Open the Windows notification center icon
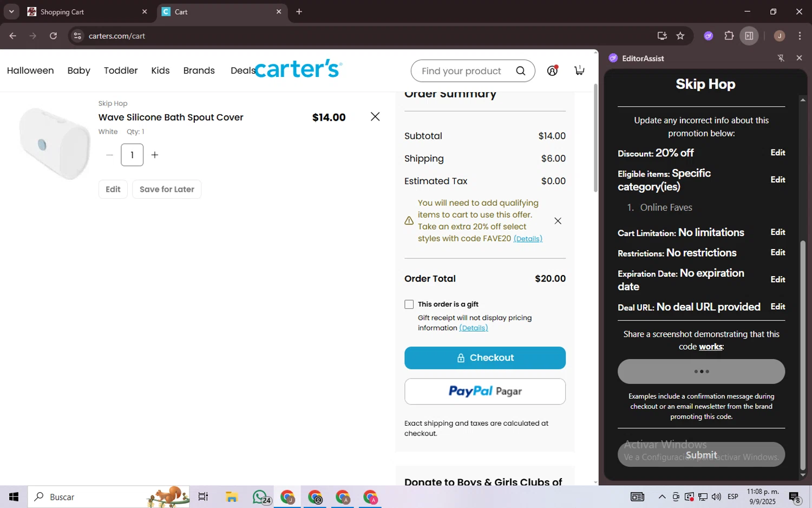Image resolution: width=812 pixels, height=508 pixels. [794, 497]
